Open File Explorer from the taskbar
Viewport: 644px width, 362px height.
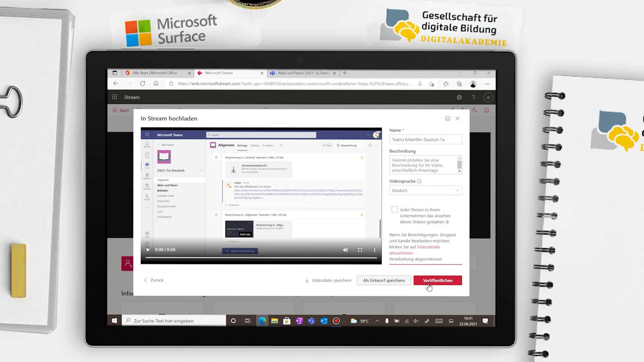point(274,321)
